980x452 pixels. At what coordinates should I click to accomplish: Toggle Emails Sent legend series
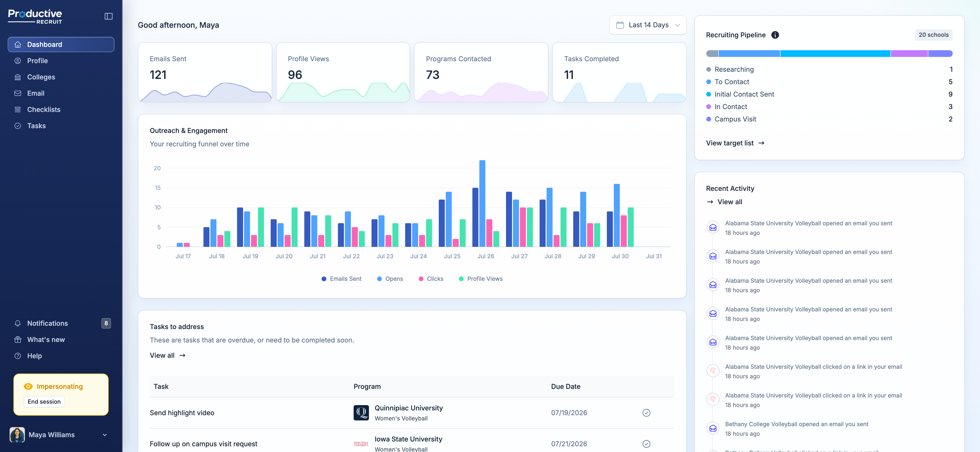[341, 279]
